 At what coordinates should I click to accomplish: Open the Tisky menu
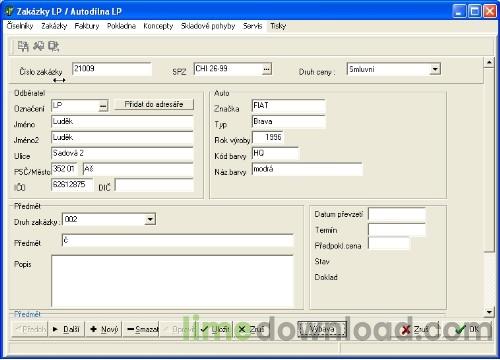(278, 26)
